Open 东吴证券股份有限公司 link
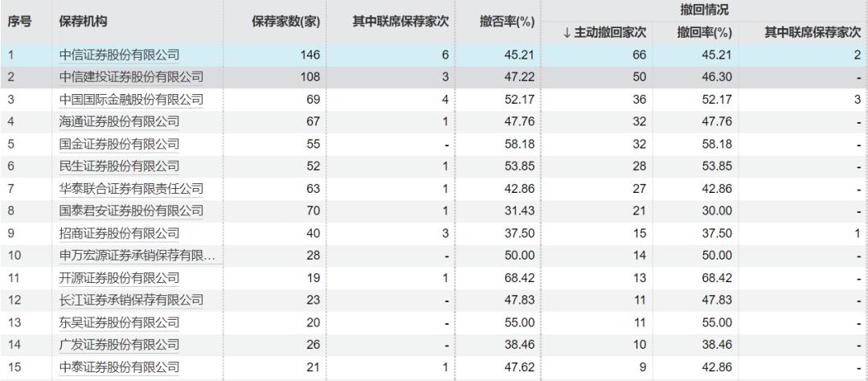 pyautogui.click(x=120, y=323)
